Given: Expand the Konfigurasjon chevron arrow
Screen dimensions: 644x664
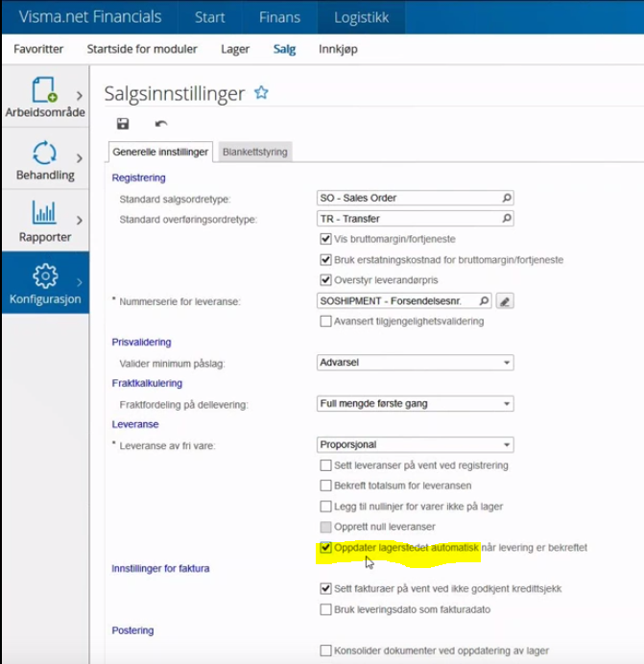Looking at the screenshot, I should pyautogui.click(x=80, y=282).
